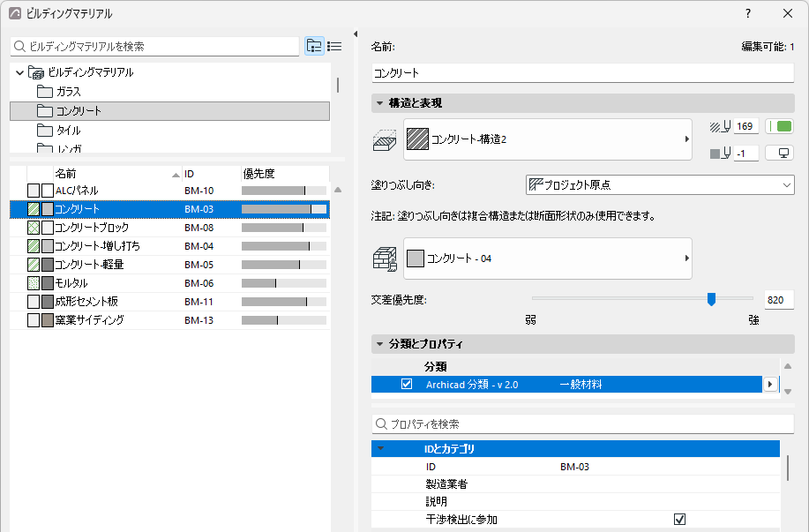Select the コンクリート-増し打ち material row

coord(169,247)
